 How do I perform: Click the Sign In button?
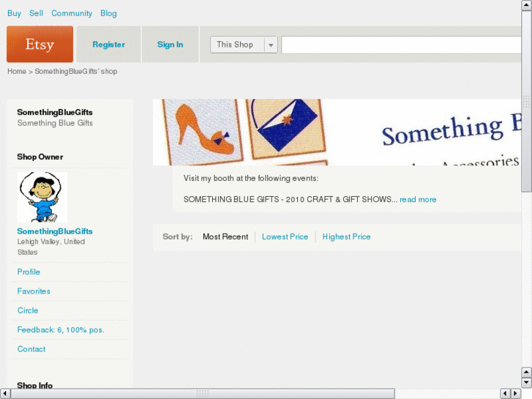coord(170,45)
